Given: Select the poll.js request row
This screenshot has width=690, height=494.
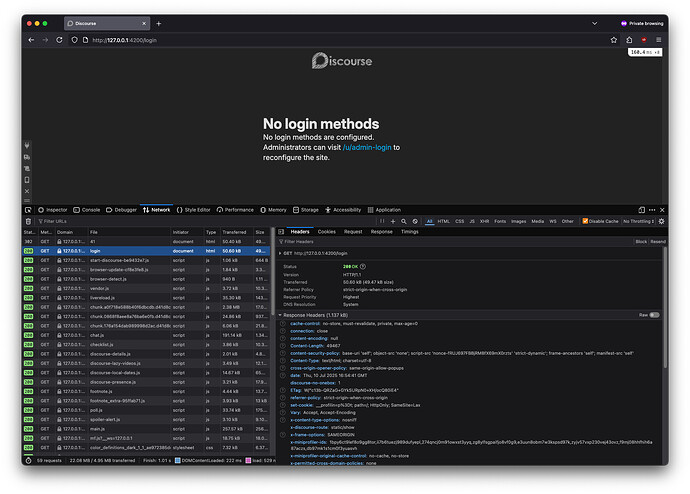Looking at the screenshot, I should [x=146, y=410].
